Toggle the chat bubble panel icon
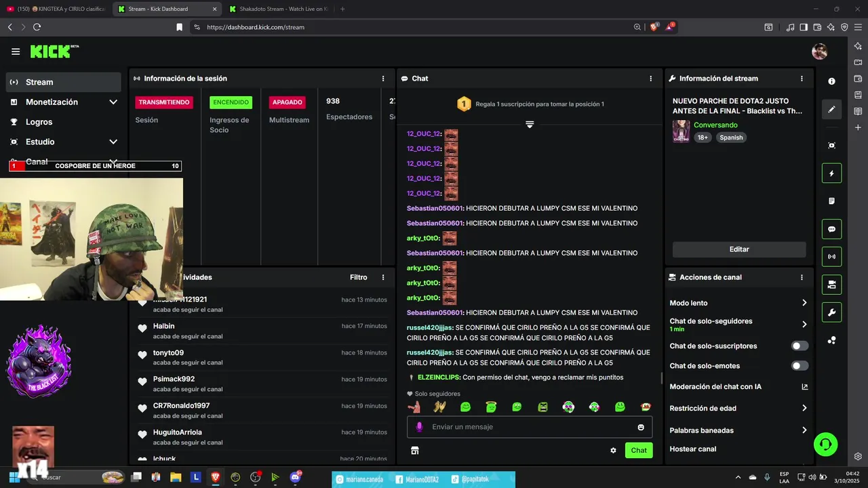Viewport: 868px width, 488px height. point(832,229)
